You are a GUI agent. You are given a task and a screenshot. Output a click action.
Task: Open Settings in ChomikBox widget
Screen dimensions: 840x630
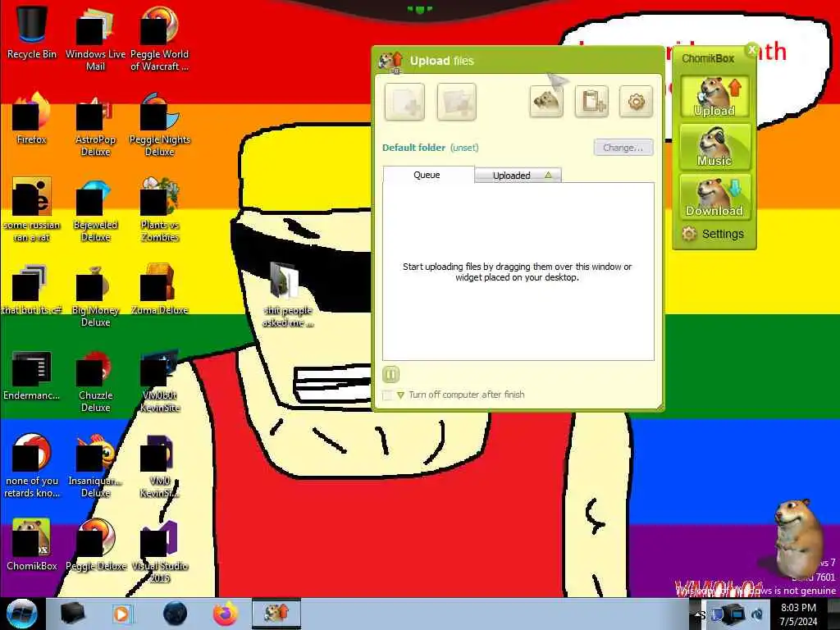click(713, 234)
